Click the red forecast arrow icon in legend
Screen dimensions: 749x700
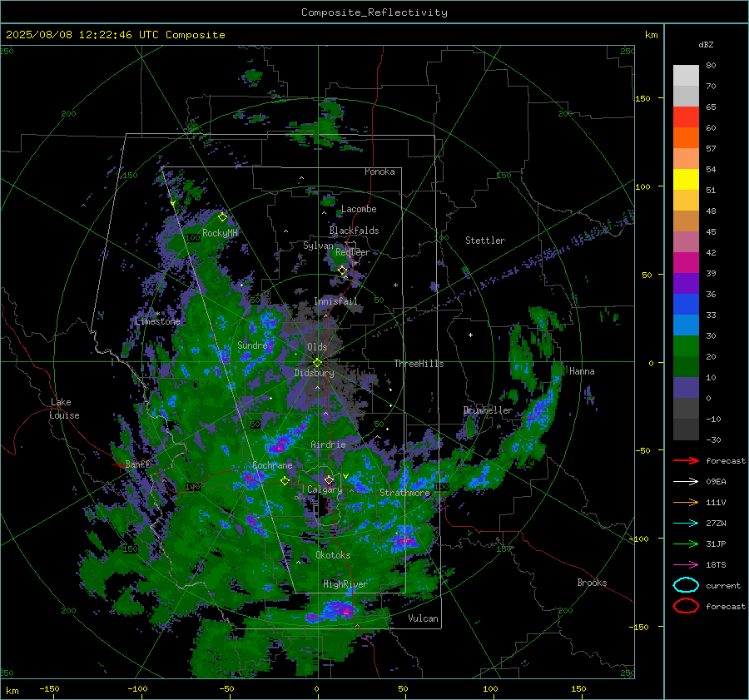pos(686,460)
